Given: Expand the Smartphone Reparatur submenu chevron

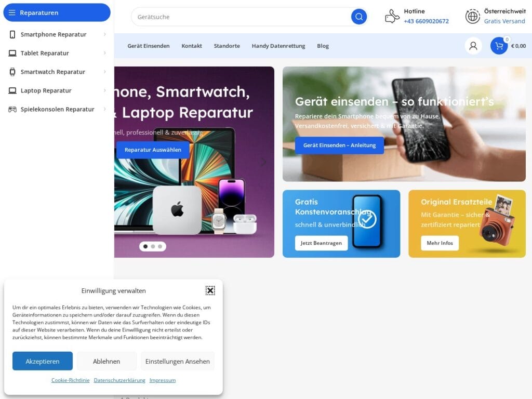Looking at the screenshot, I should coord(104,34).
